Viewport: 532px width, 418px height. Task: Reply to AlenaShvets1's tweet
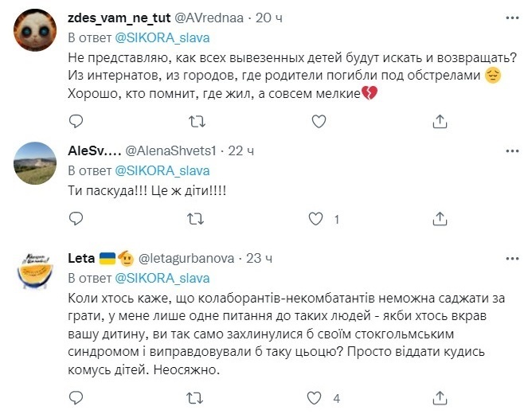pos(76,218)
